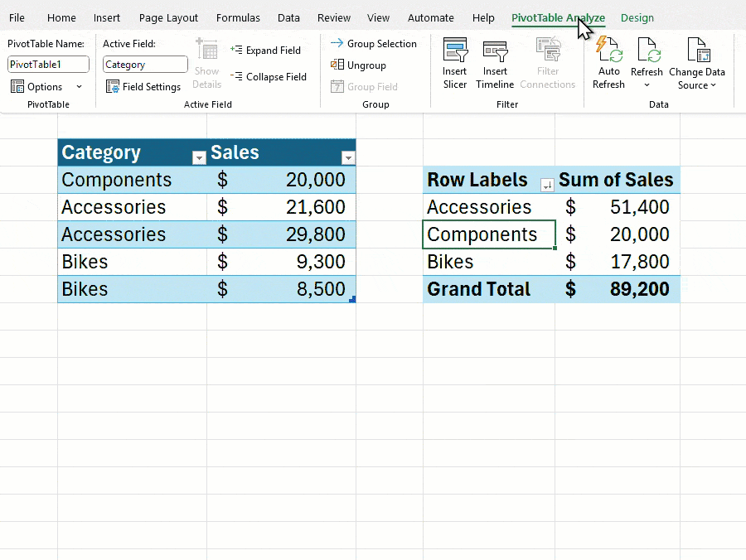Switch to the Design ribbon tab
This screenshot has height=560, width=746.
637,17
